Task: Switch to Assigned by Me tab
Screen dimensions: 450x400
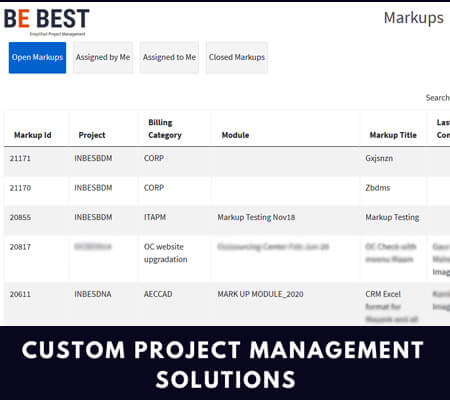Action: coord(103,57)
